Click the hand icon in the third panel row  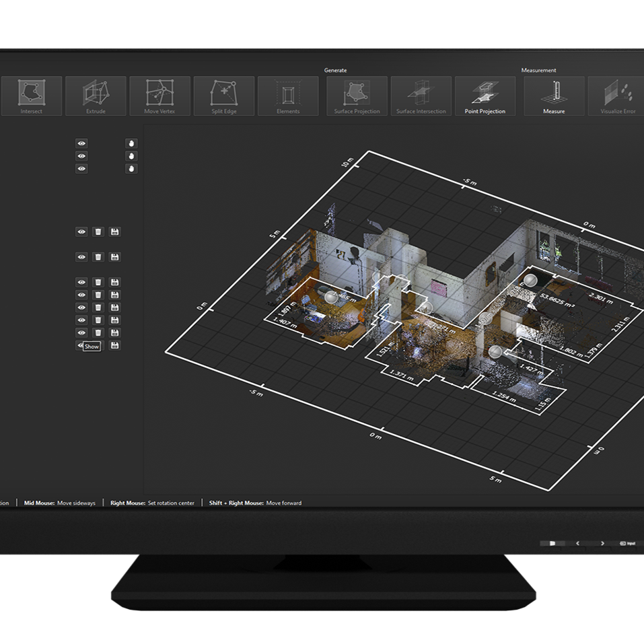pos(131,168)
